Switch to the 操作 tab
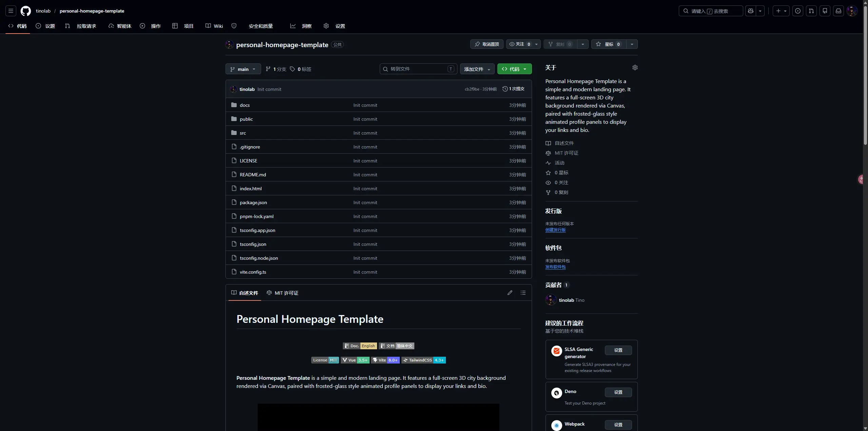 pos(151,26)
